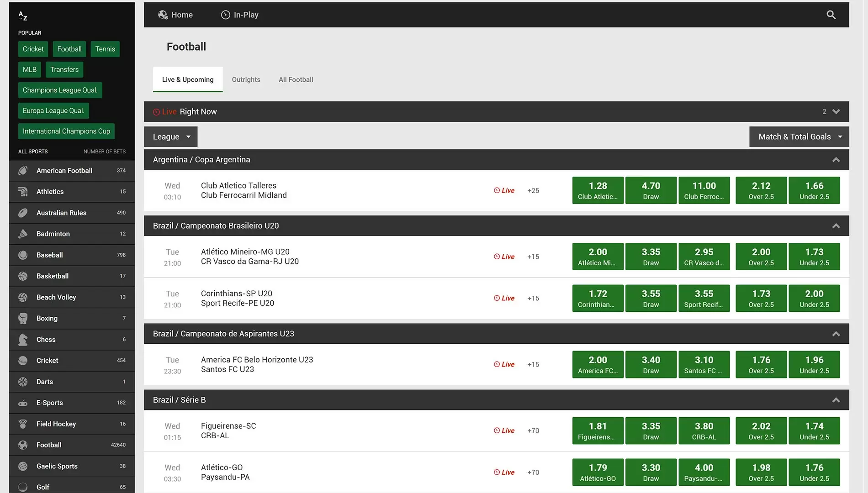Select the 1.28 odds for Club Atletico Talleres

pos(598,190)
